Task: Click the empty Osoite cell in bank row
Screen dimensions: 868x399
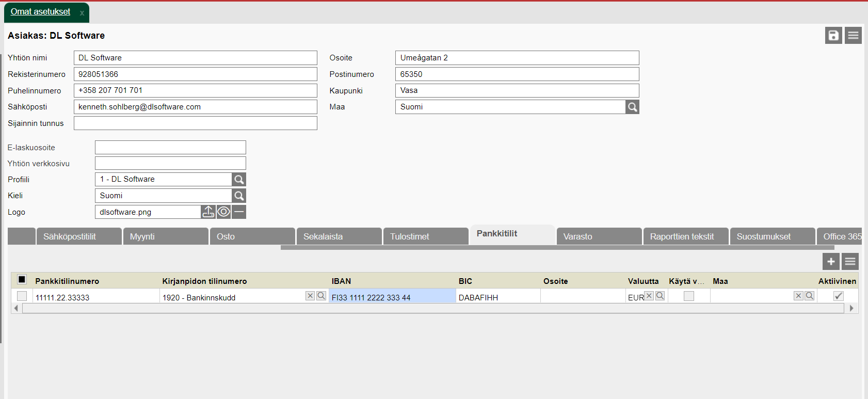Action: coord(583,296)
